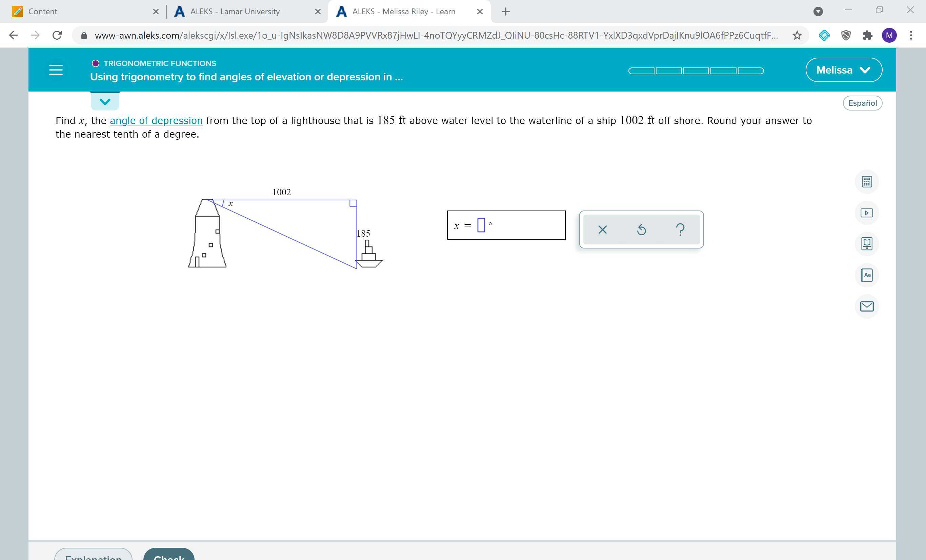Open the angle of depression definition link

[x=156, y=120]
